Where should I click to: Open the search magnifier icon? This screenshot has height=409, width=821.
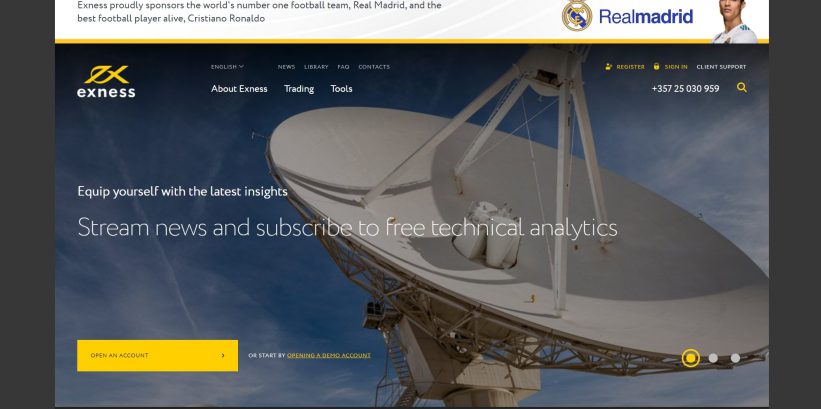(x=741, y=87)
